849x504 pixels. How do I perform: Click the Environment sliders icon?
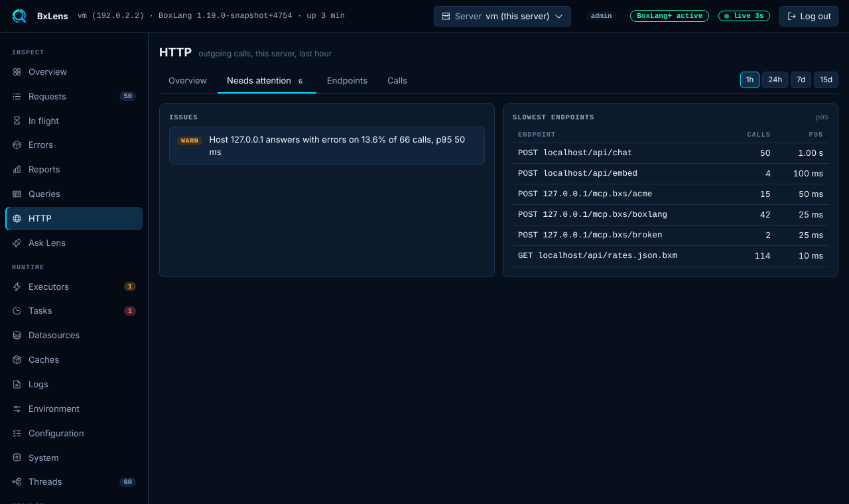click(17, 409)
